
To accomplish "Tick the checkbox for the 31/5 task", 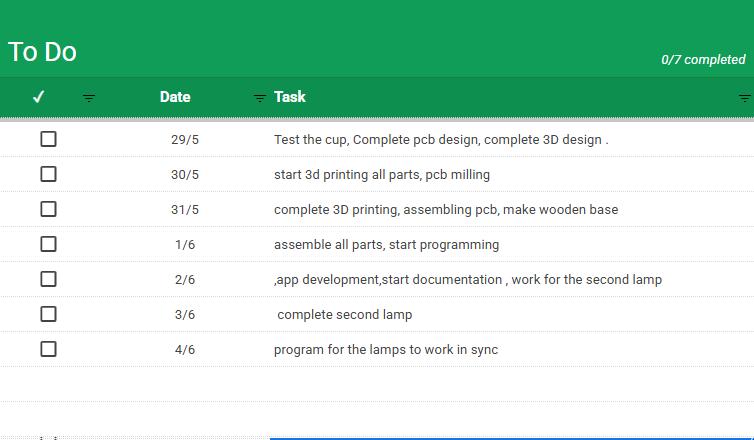I will [x=48, y=209].
